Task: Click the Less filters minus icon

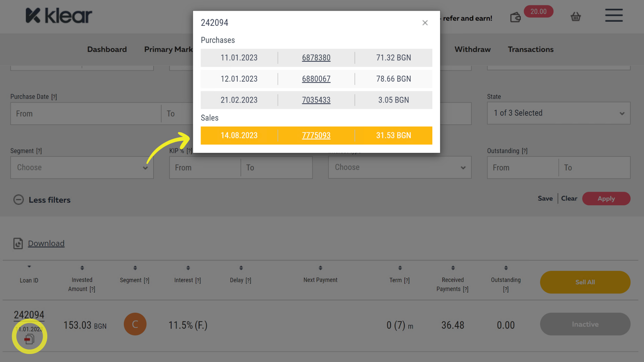Action: [x=18, y=200]
